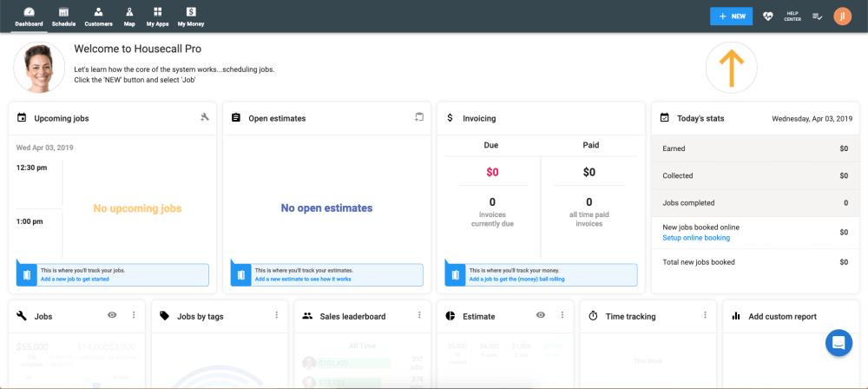Open the Jobs card three-dot menu
868x389 pixels.
pos(134,314)
